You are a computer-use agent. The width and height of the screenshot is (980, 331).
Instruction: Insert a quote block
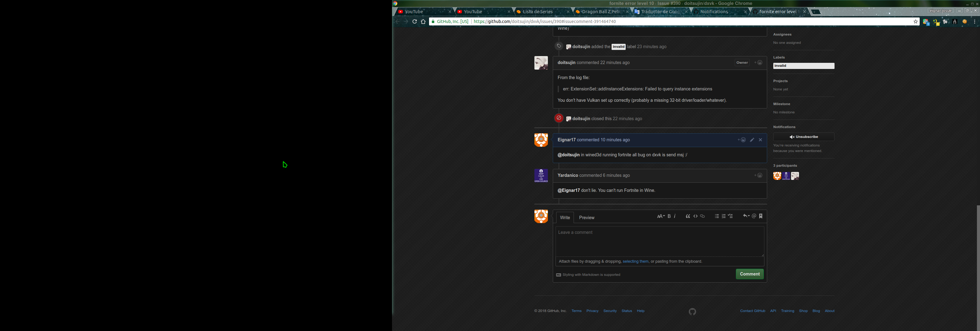point(688,216)
